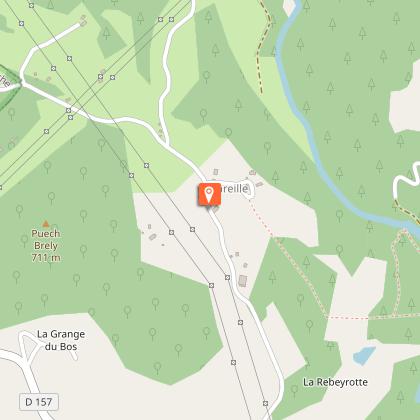Image resolution: width=420 pixels, height=420 pixels.
Task: Click the green curved label at the left edge
Action: click(5, 81)
